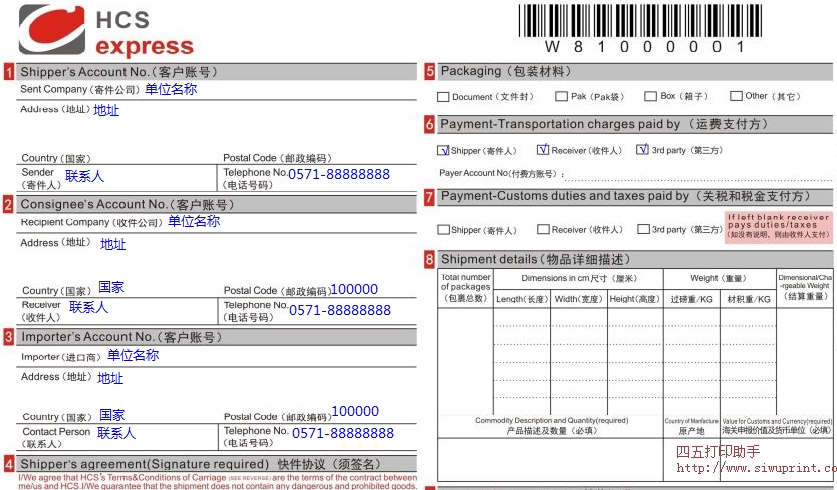Click the red section 2 Consignee badge
This screenshot has width=837, height=490.
9,205
